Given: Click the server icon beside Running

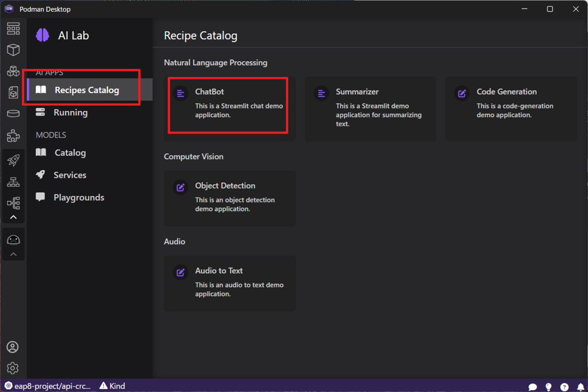Looking at the screenshot, I should coord(40,112).
